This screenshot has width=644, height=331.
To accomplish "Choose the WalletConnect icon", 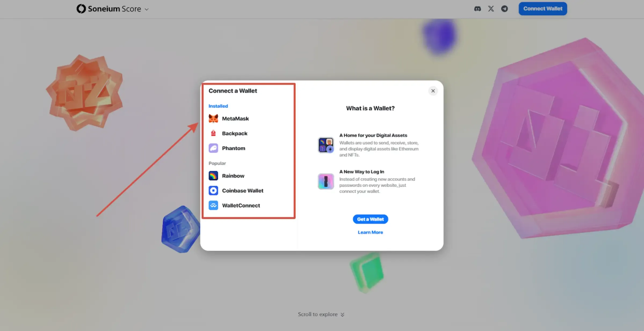I will click(213, 205).
